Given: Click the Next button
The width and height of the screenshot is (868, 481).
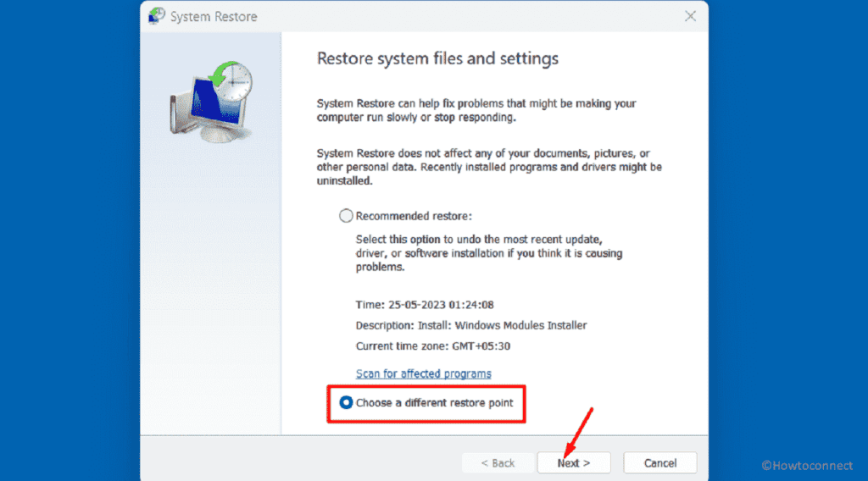Looking at the screenshot, I should click(574, 462).
